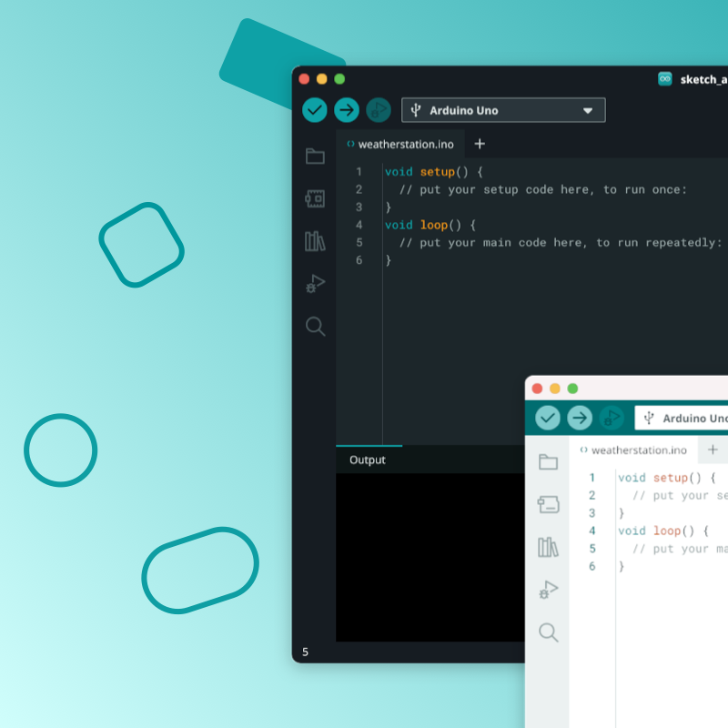The height and width of the screenshot is (728, 728).
Task: Open Search icon in light sidebar
Action: click(x=549, y=632)
